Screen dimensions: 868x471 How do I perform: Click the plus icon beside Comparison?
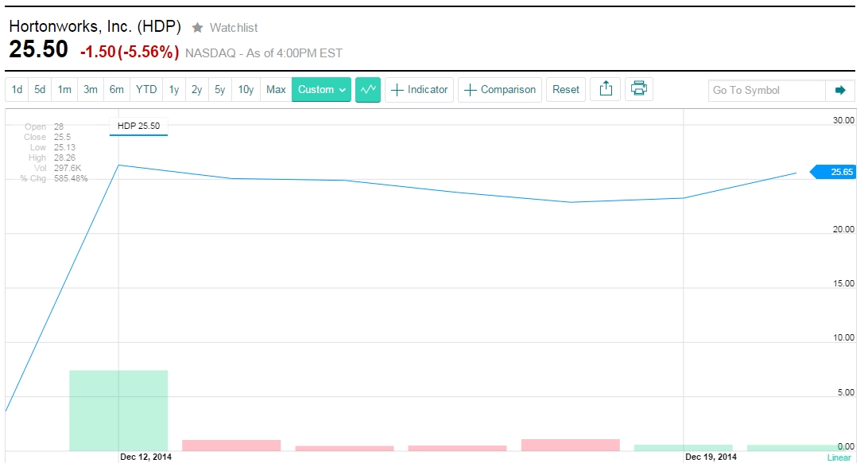tap(470, 91)
